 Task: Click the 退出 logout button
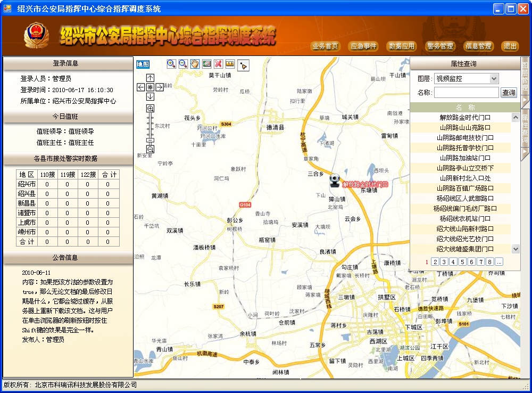[510, 46]
